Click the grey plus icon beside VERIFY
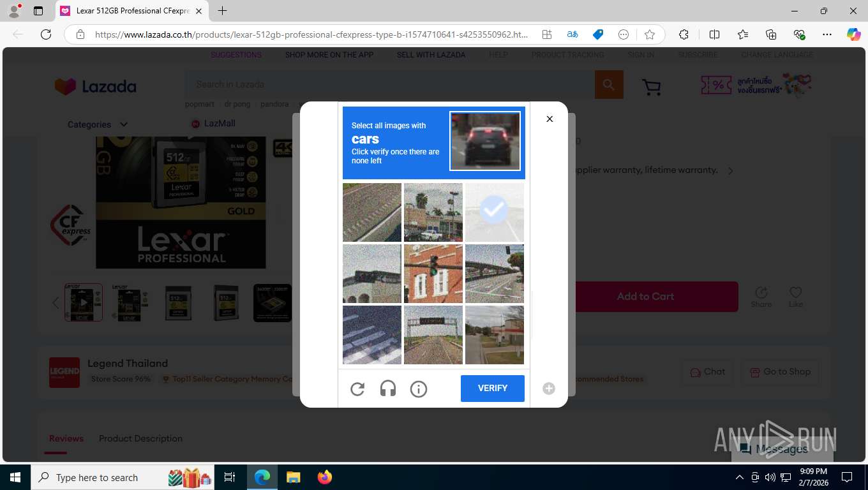This screenshot has height=490, width=868. 549,389
